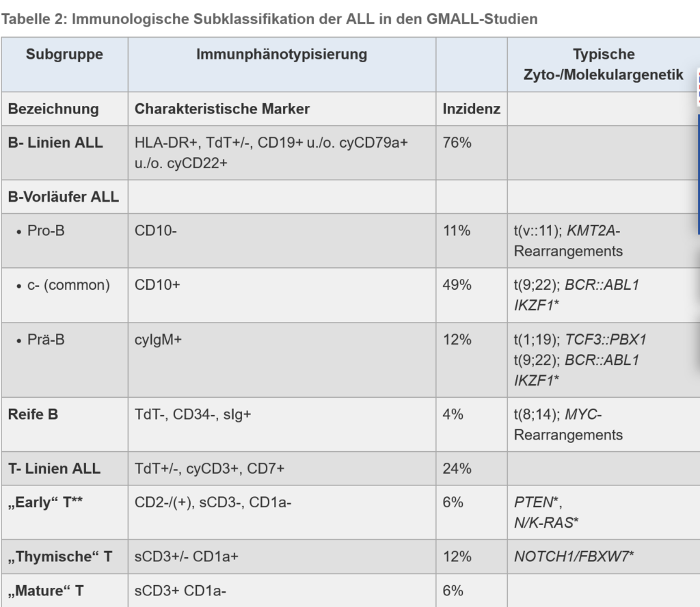The height and width of the screenshot is (607, 700).
Task: Select the 'B- Linien ALL' row label
Action: (55, 143)
